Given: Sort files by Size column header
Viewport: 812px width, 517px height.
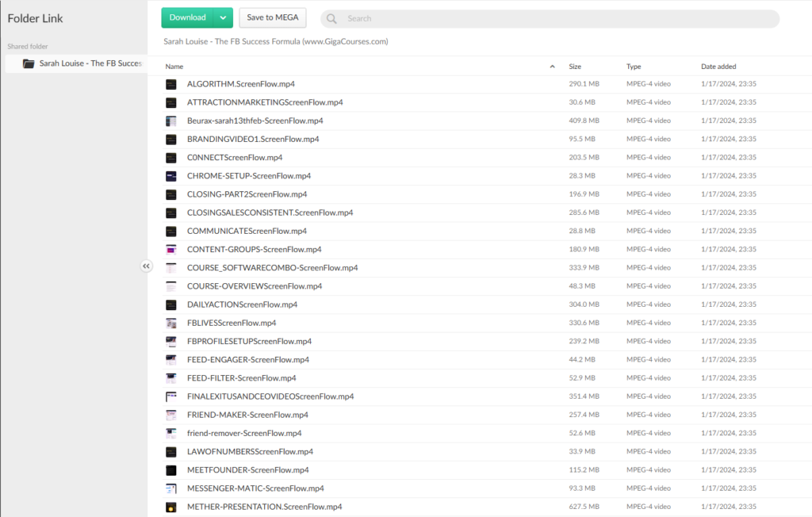Looking at the screenshot, I should (575, 67).
